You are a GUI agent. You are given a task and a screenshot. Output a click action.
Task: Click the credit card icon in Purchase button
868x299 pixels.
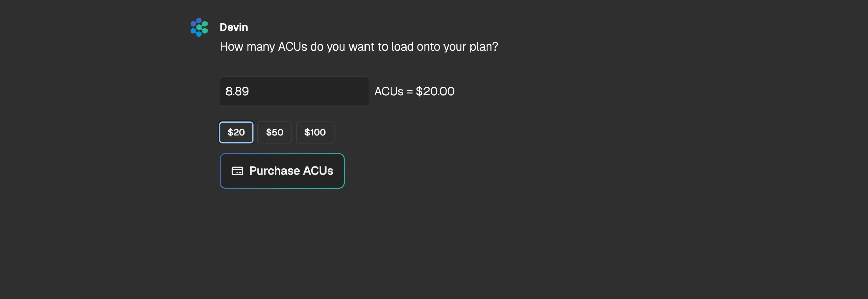pyautogui.click(x=237, y=171)
